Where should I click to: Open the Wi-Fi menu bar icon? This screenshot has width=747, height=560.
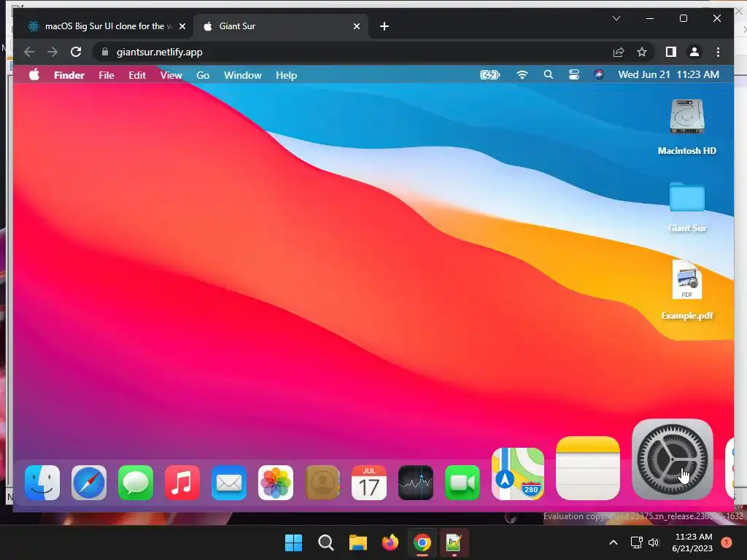click(522, 75)
